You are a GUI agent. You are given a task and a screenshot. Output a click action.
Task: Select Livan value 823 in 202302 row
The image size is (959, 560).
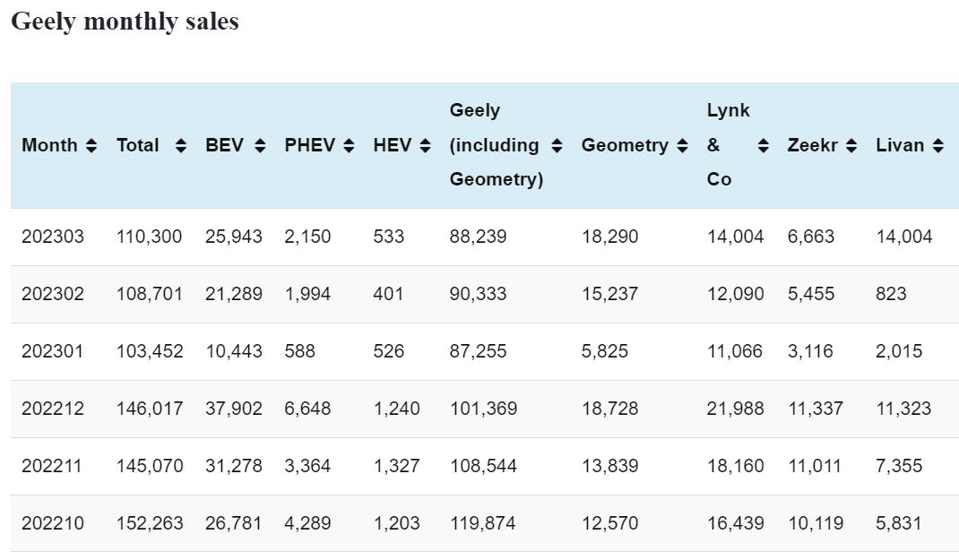[891, 294]
